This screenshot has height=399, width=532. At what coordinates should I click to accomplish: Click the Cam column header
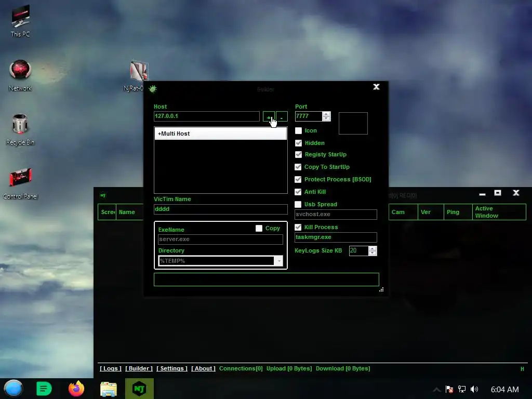tap(403, 212)
